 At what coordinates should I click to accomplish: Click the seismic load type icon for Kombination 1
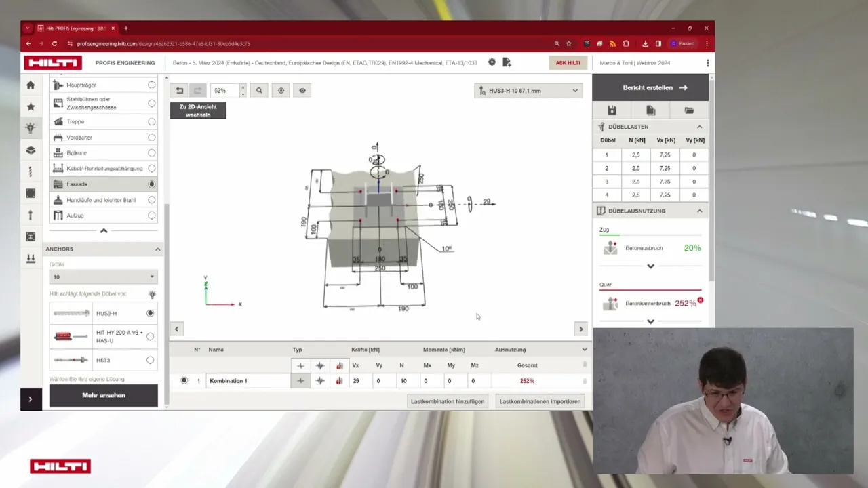tap(320, 380)
